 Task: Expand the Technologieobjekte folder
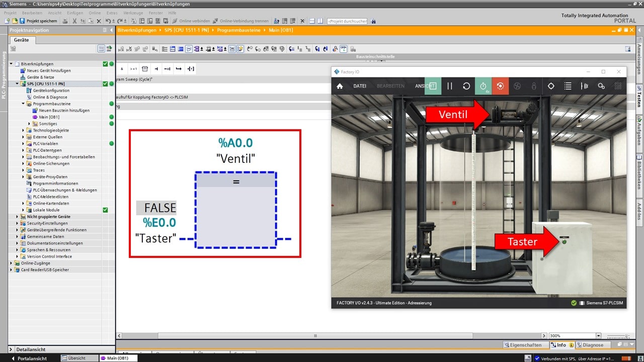23,130
